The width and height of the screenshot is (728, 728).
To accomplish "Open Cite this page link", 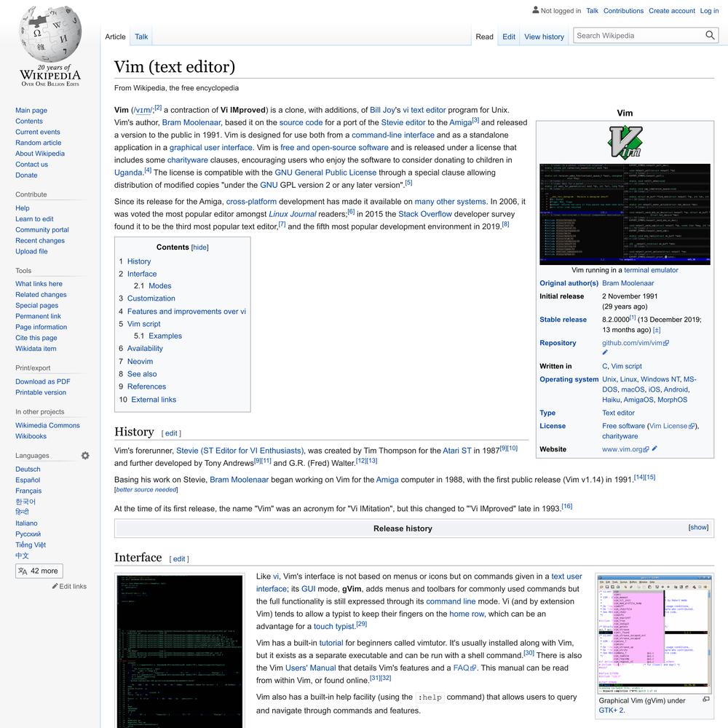I will (36, 338).
